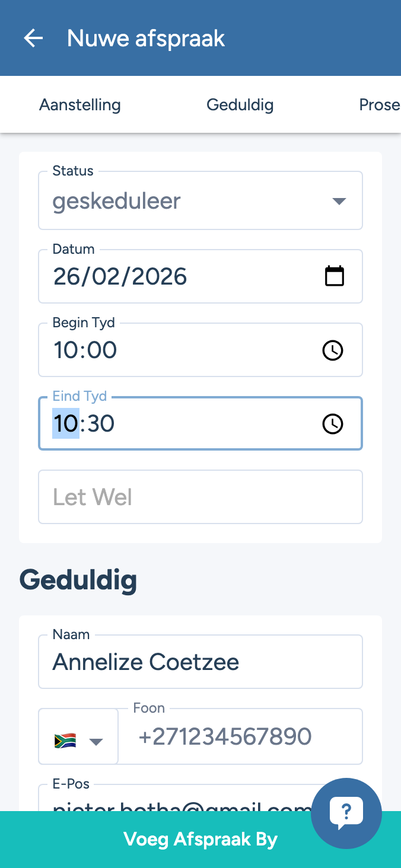Viewport: 401px width, 868px height.
Task: Select the partially visible Prose tab
Action: 380,105
